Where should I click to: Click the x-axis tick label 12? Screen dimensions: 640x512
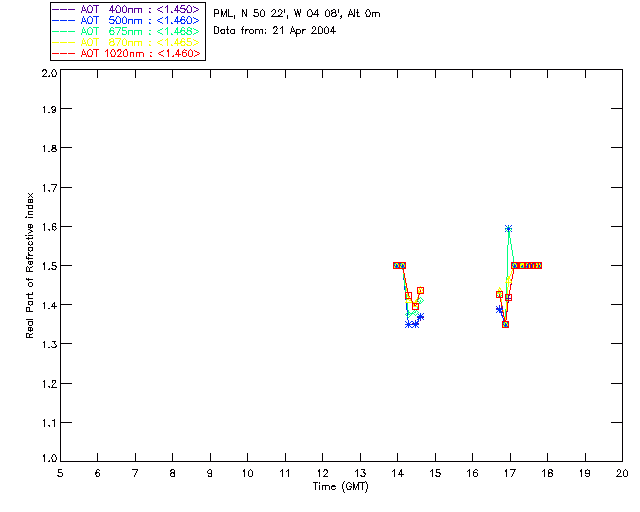click(322, 474)
